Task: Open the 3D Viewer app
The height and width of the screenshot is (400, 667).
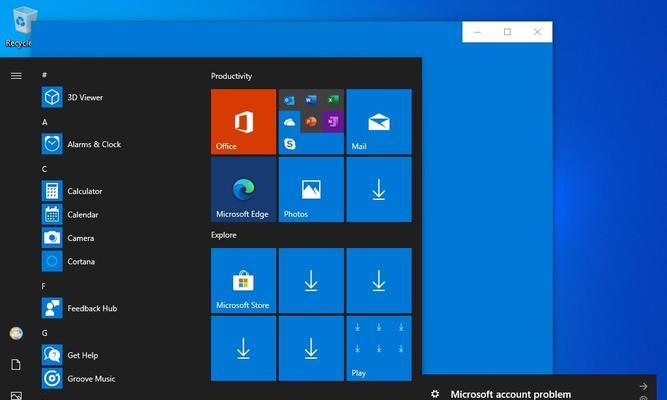Action: 72,97
